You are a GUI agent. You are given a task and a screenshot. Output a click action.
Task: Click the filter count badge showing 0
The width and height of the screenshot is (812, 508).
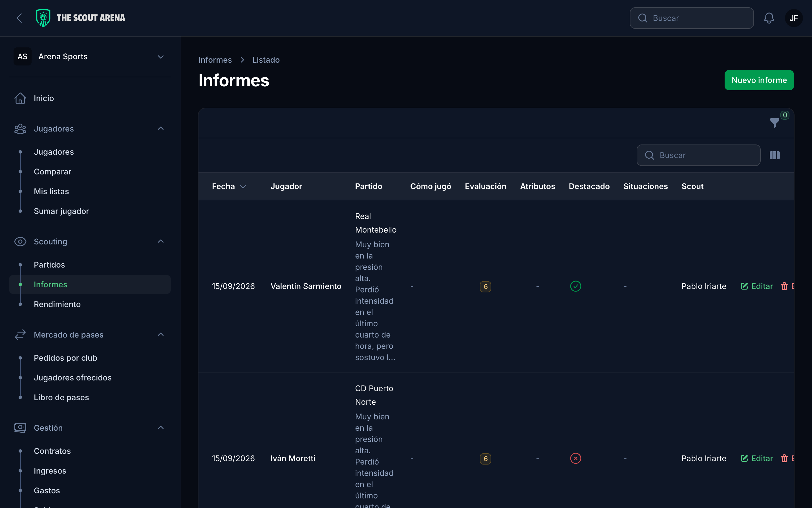click(785, 115)
